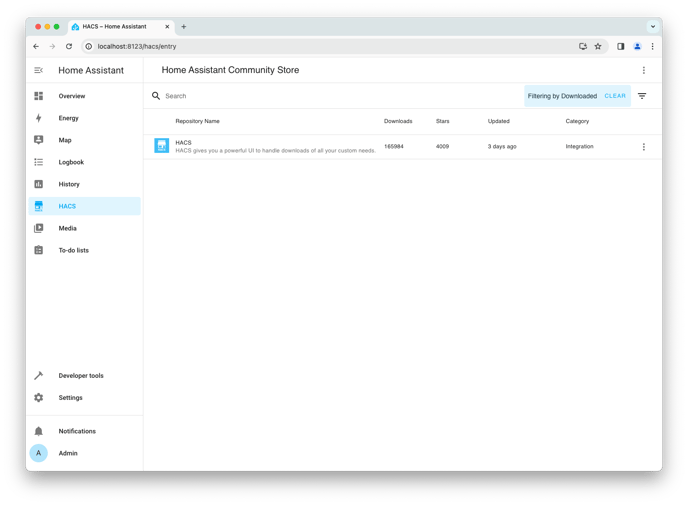Viewport: 688px width, 505px height.
Task: Open the Admin profile page
Action: [x=85, y=453]
